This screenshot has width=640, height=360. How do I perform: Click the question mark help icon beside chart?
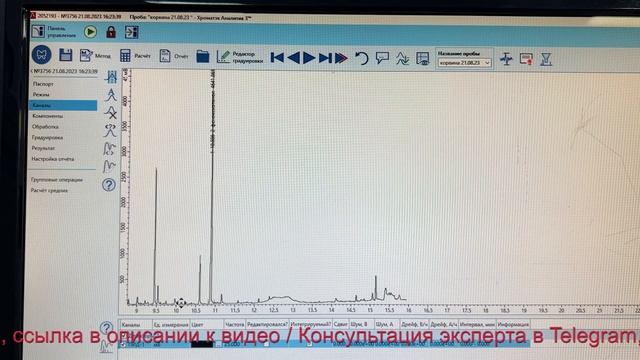pos(109,185)
